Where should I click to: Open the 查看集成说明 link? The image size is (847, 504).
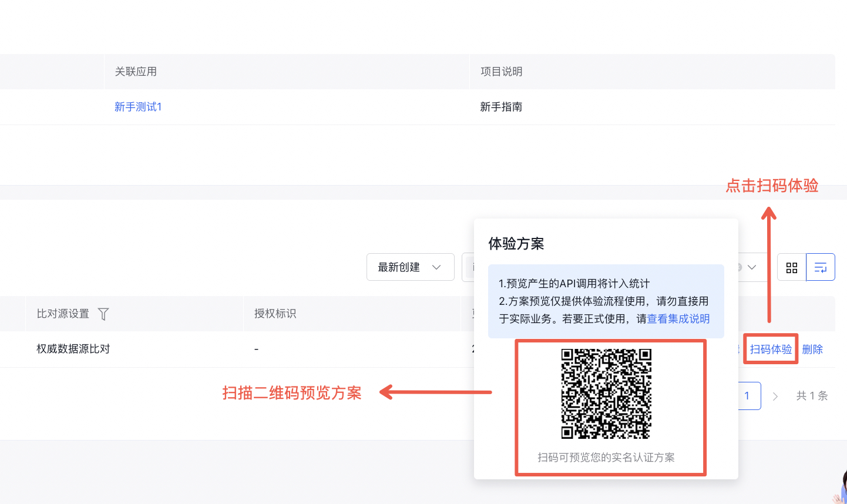pos(678,319)
